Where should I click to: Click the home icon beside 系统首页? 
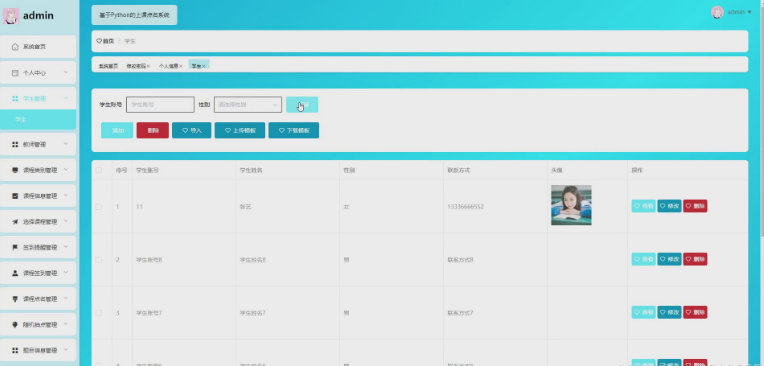coord(15,47)
